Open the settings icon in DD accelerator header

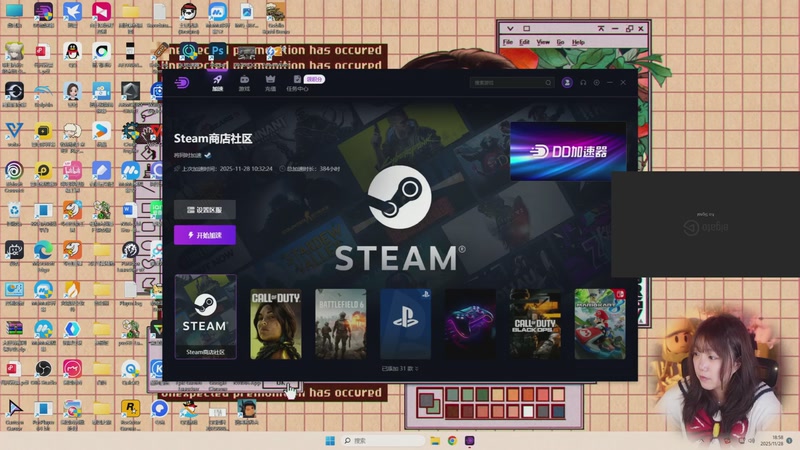[596, 83]
